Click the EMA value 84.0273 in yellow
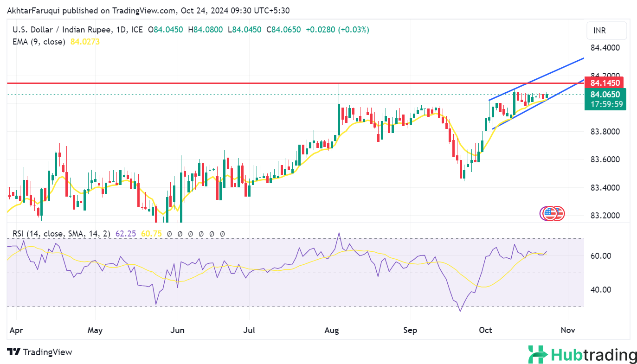This screenshot has width=637, height=364. (85, 42)
